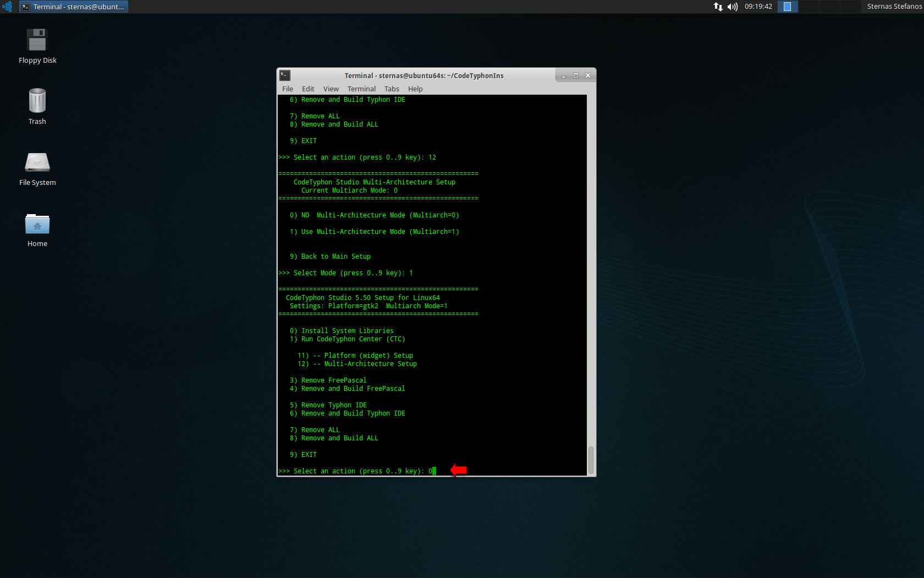This screenshot has height=578, width=924.
Task: Click the Xubuntu applications menu icon
Action: tap(7, 7)
